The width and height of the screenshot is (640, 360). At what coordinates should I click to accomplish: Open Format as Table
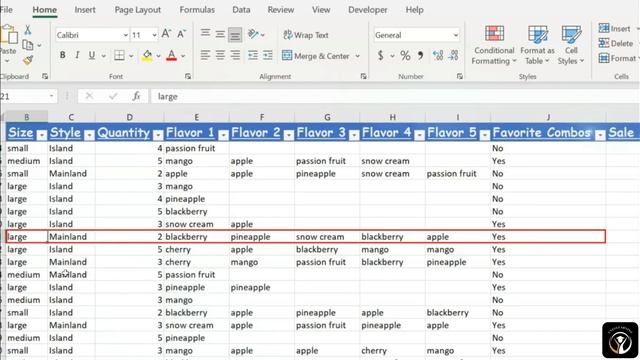537,45
